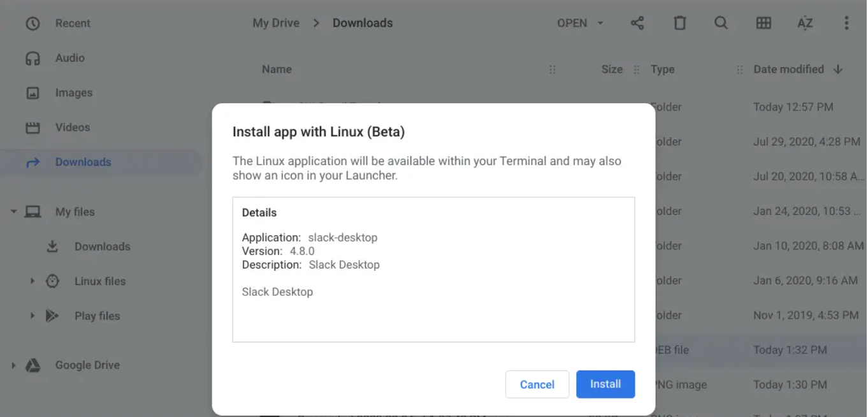Click the Audio headphones icon
Image resolution: width=868 pixels, height=417 pixels.
(33, 58)
